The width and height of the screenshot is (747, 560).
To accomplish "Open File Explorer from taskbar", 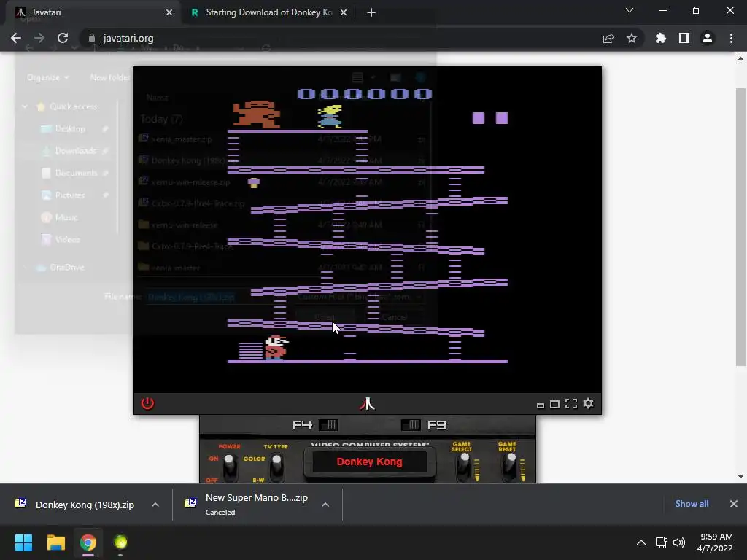I will tap(55, 542).
